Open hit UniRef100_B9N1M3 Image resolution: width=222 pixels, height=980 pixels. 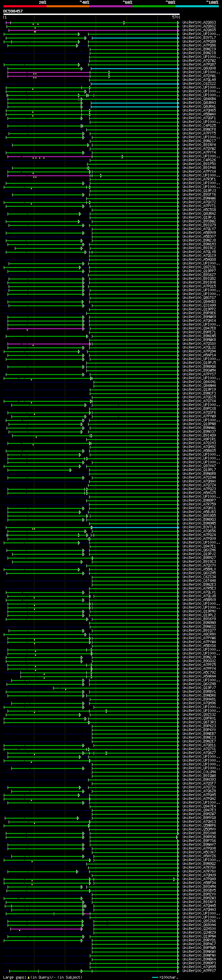click(x=199, y=244)
